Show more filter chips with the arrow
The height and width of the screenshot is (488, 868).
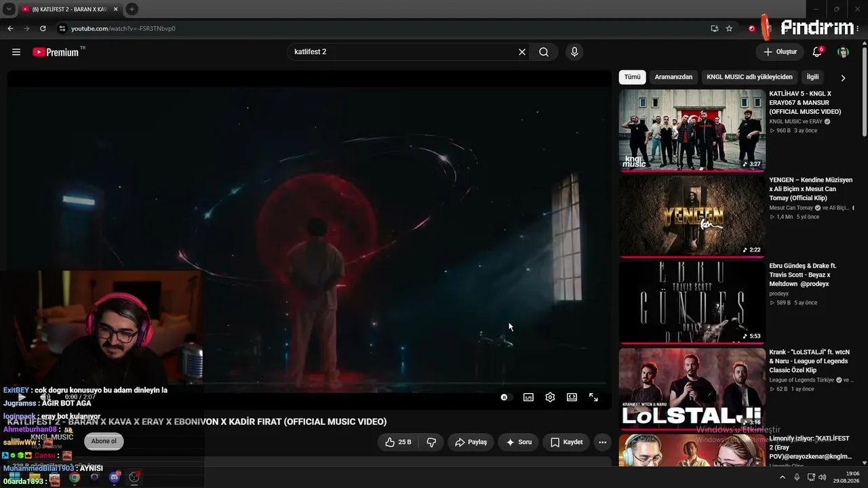click(x=843, y=78)
